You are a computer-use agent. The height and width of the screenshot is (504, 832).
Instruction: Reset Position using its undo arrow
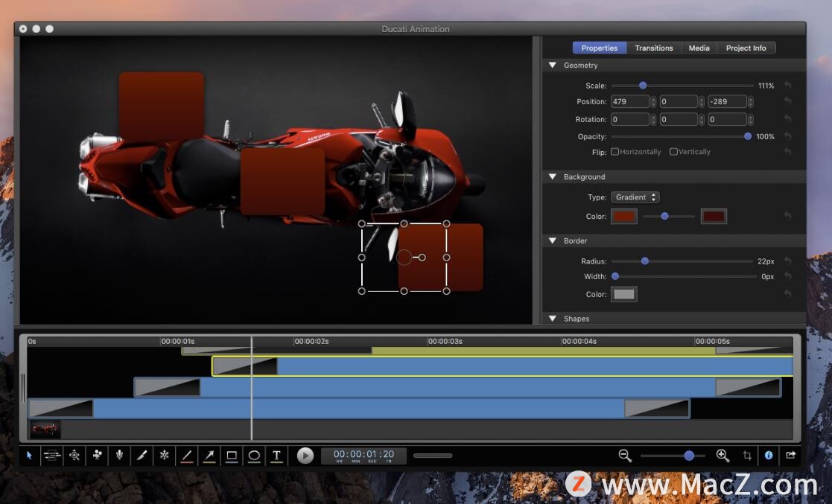point(788,101)
